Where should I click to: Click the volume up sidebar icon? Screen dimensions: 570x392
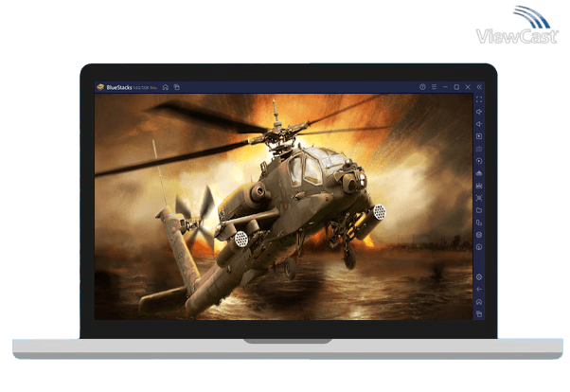tap(479, 112)
